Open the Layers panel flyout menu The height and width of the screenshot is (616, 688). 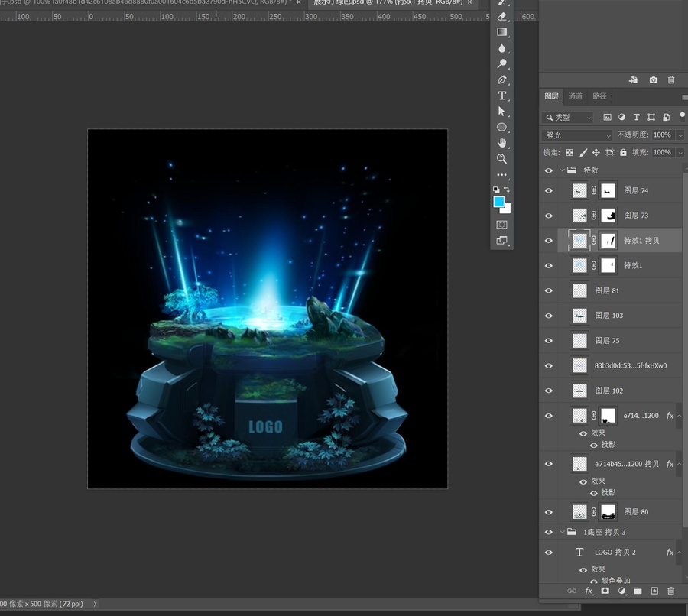pyautogui.click(x=684, y=97)
